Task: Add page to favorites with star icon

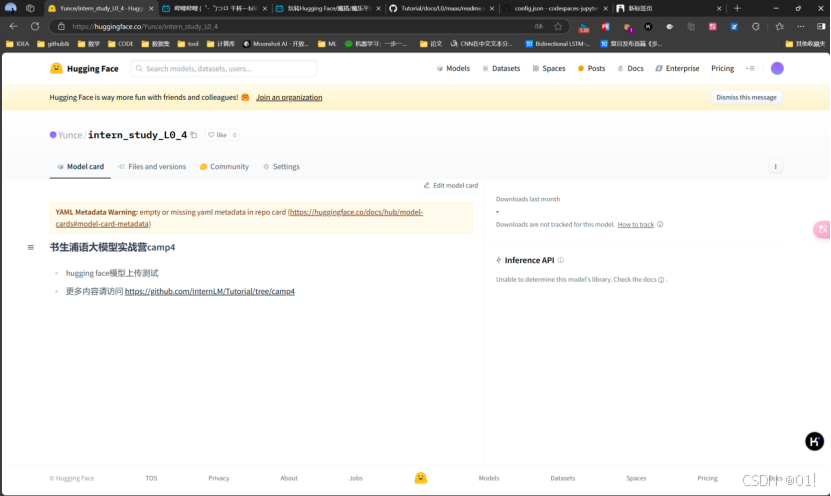Action: coord(558,26)
